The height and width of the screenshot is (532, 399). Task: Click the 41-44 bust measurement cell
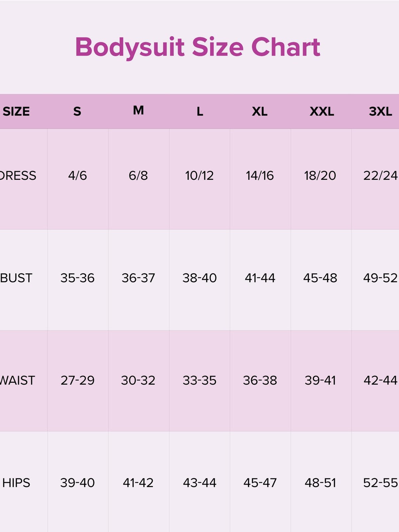click(260, 278)
